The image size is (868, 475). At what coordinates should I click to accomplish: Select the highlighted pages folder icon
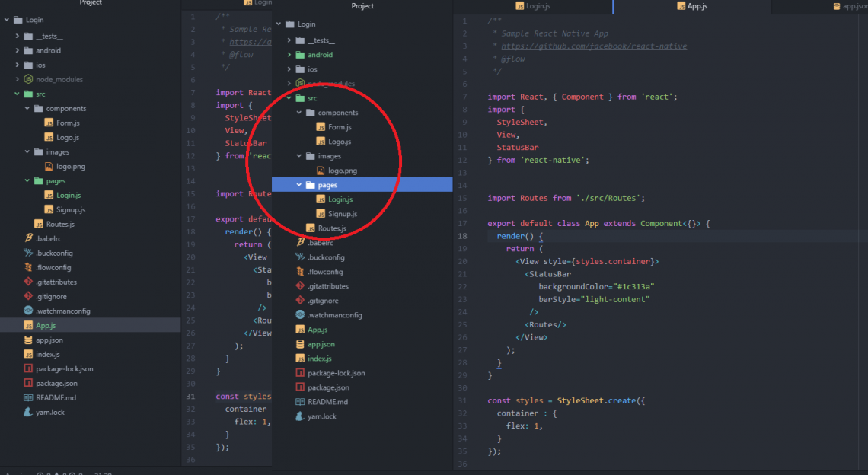coord(311,185)
